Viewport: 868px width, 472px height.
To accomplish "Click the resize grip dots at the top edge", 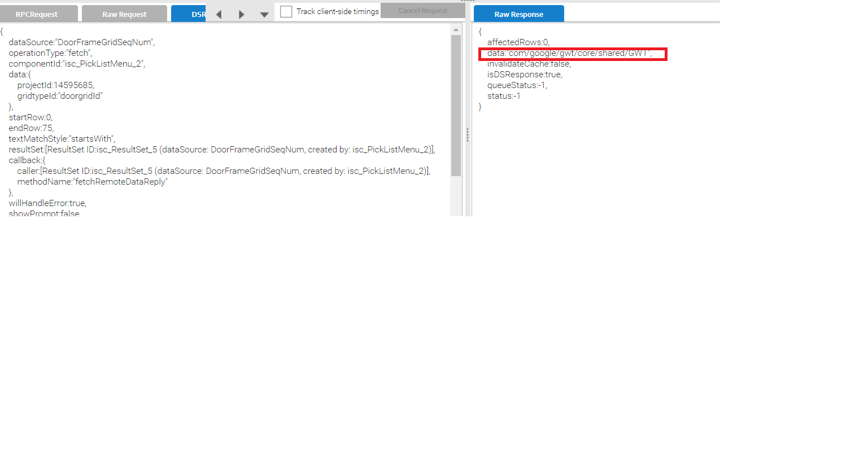I will coord(468,1).
